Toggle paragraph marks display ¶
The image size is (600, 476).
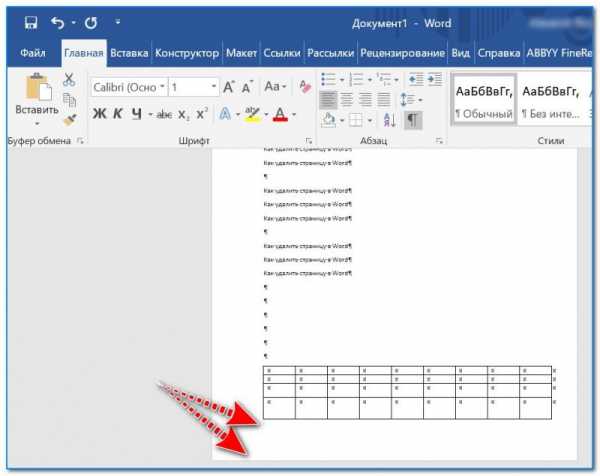coord(413,119)
